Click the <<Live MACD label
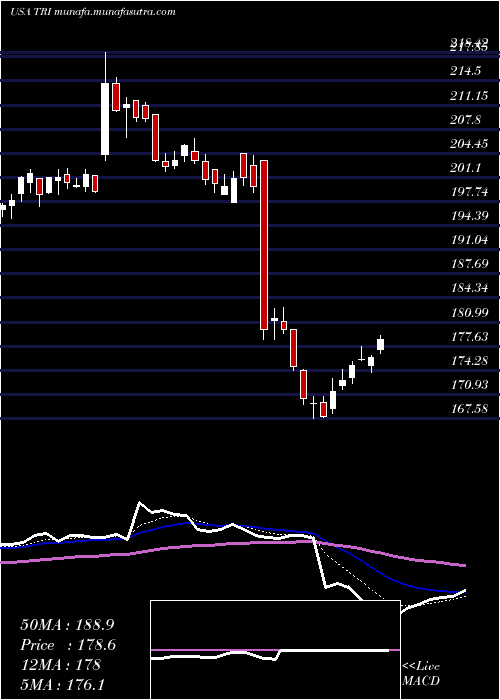Viewport: 500px width, 700px height. [x=421, y=673]
